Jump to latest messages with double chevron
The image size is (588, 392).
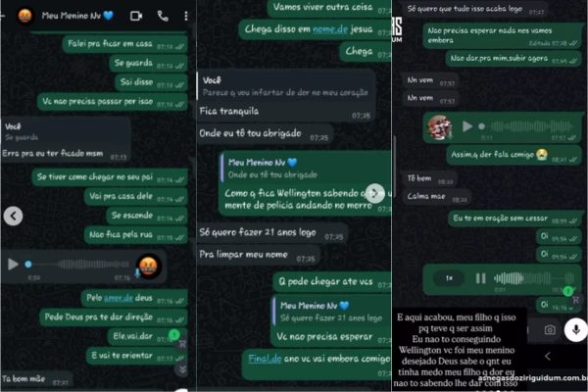pyautogui.click(x=182, y=369)
